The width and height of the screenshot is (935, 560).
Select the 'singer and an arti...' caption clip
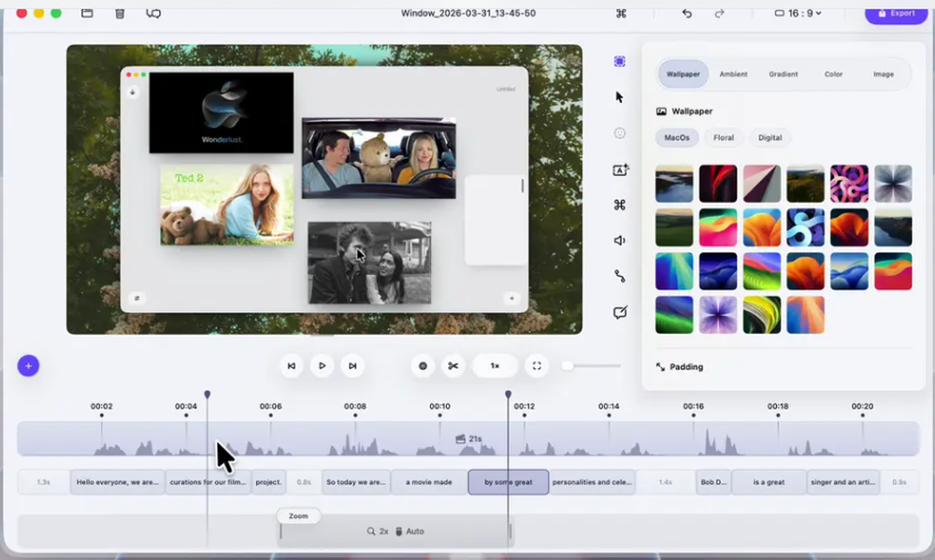(843, 481)
